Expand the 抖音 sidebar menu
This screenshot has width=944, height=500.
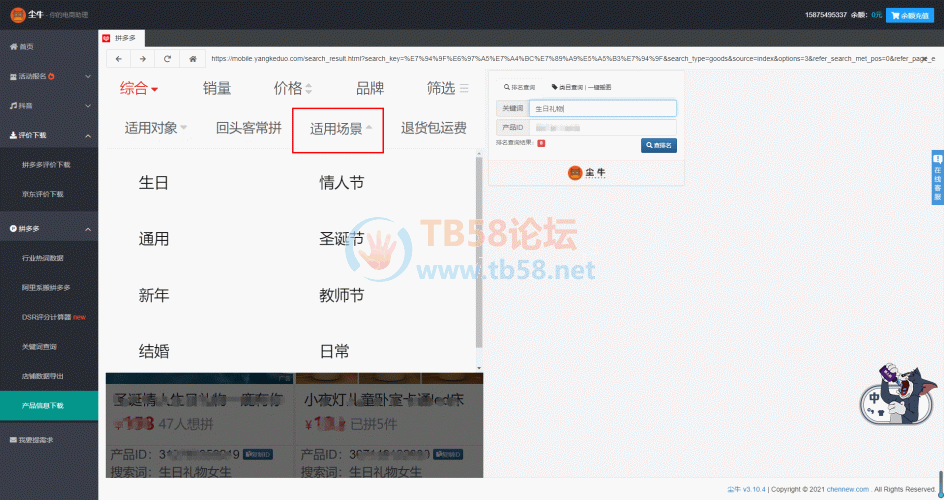48,106
